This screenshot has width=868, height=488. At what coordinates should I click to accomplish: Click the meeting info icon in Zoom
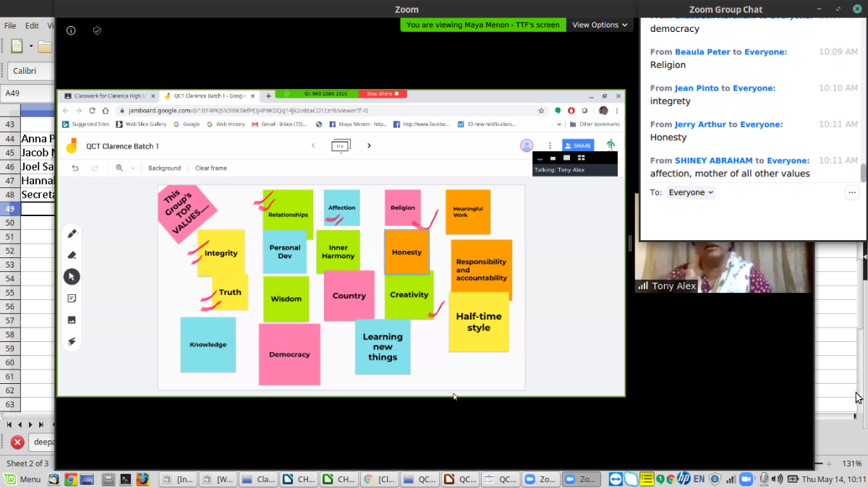(x=71, y=30)
